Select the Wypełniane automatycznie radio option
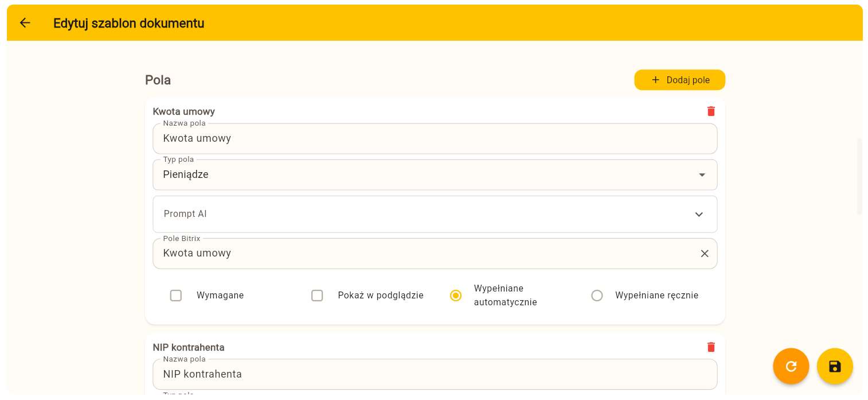868x400 pixels. [x=456, y=296]
